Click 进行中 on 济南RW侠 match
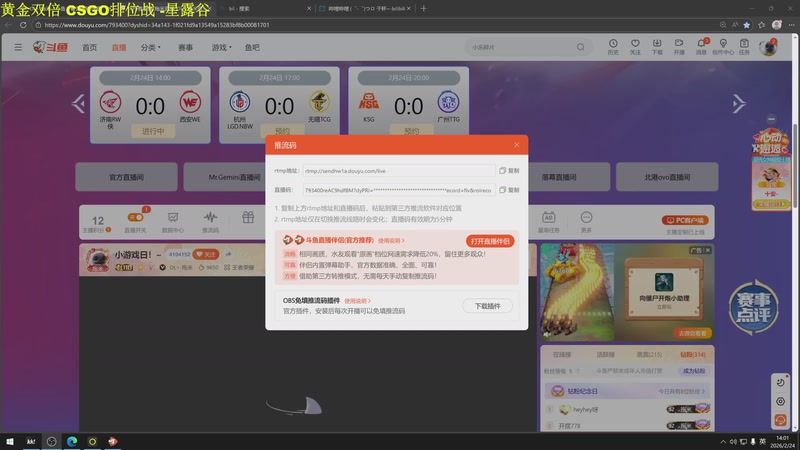 tap(153, 131)
